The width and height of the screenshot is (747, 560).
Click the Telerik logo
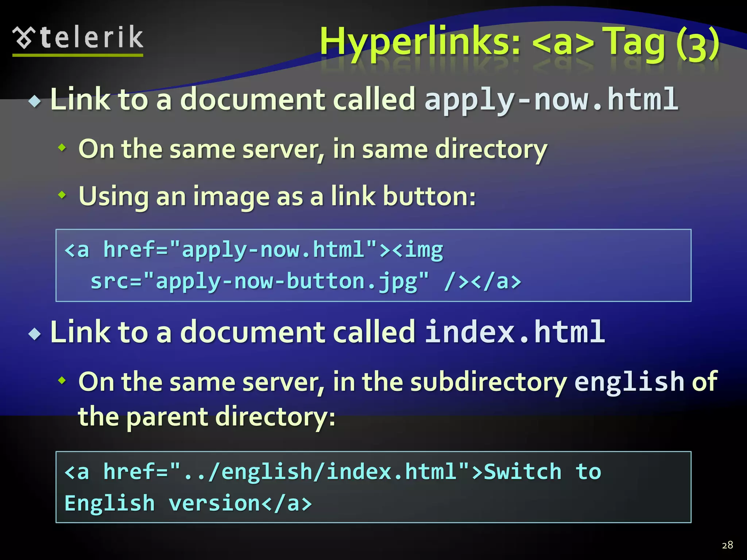click(78, 40)
